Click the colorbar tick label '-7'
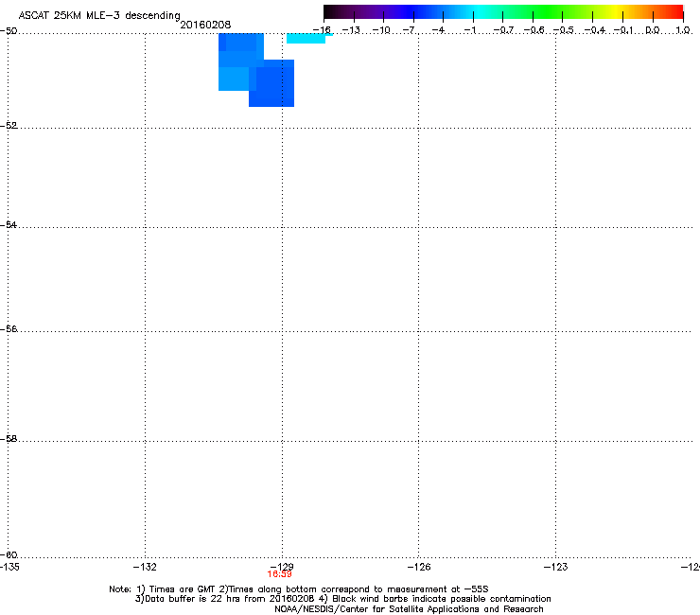 [410, 30]
